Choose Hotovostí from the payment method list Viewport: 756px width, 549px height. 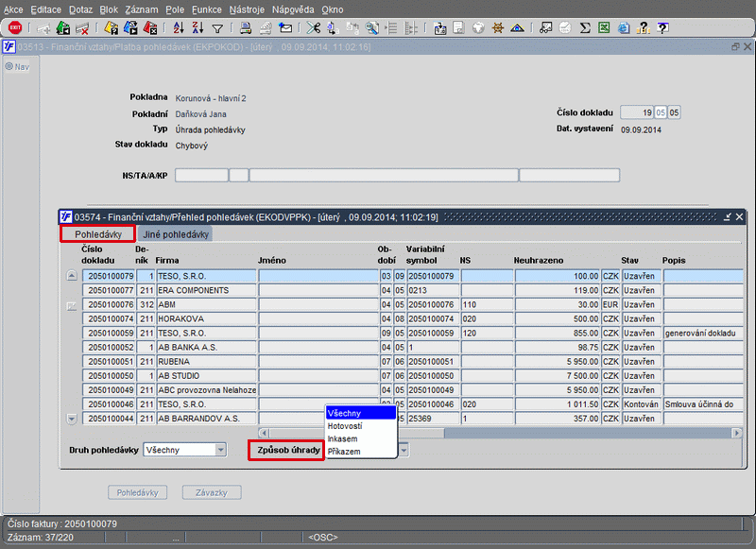[361, 426]
